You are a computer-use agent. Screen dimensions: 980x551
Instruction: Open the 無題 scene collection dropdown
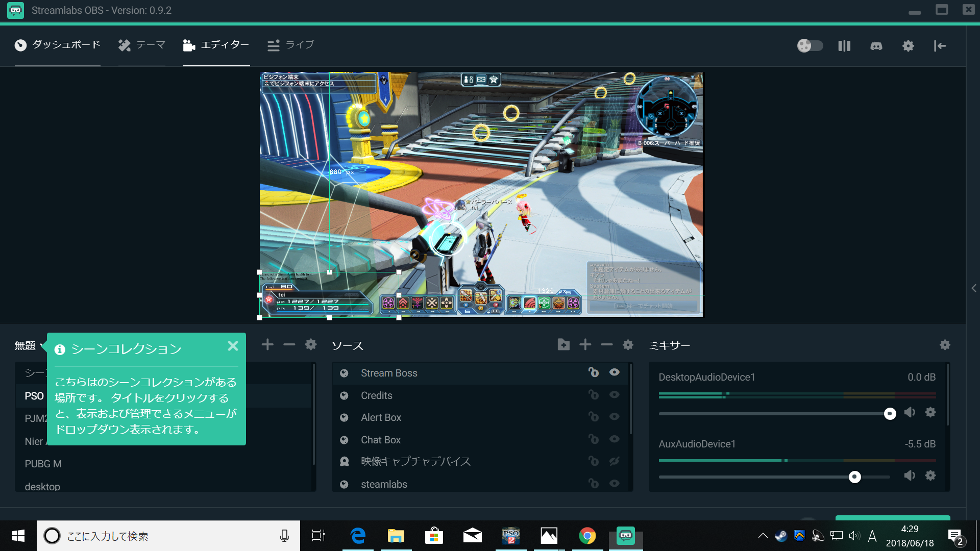(x=30, y=345)
